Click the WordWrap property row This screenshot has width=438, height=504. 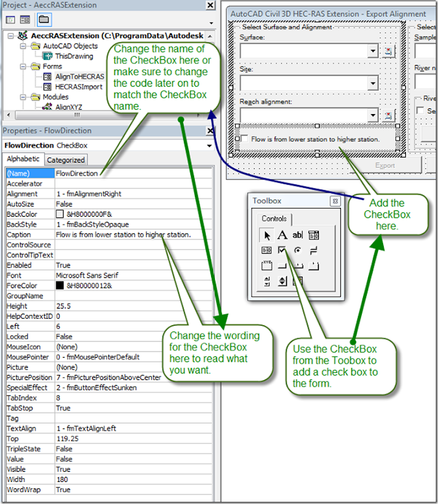click(x=109, y=490)
